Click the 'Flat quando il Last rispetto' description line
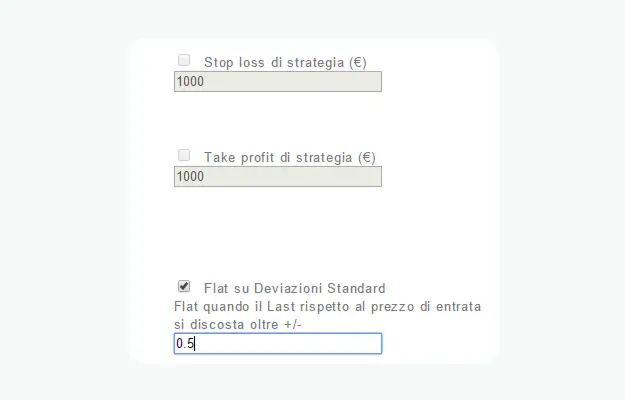 pos(327,306)
